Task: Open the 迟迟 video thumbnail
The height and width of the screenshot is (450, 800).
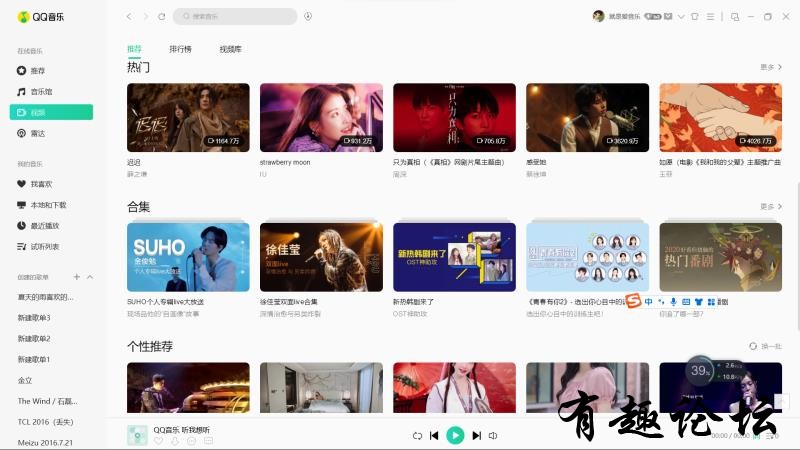Action: 188,117
